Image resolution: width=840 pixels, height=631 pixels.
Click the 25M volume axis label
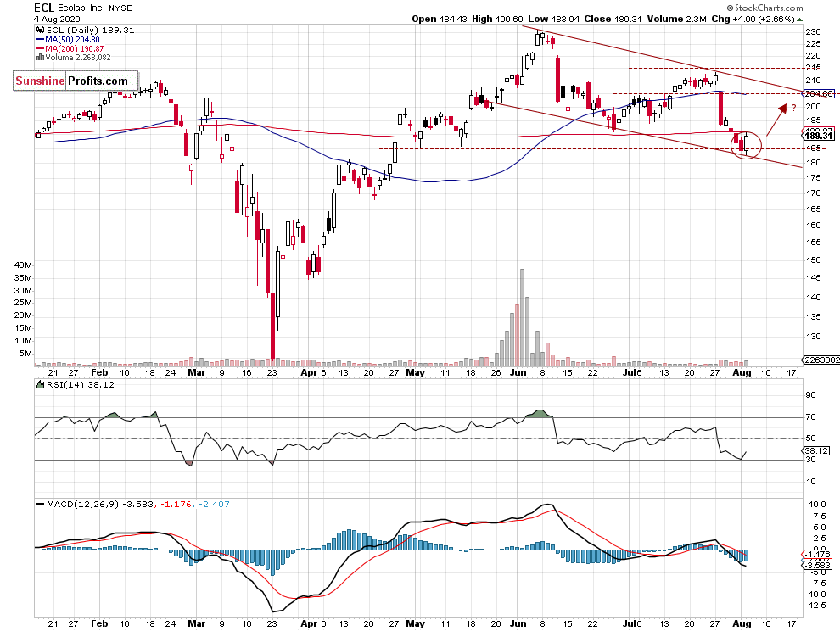point(23,303)
